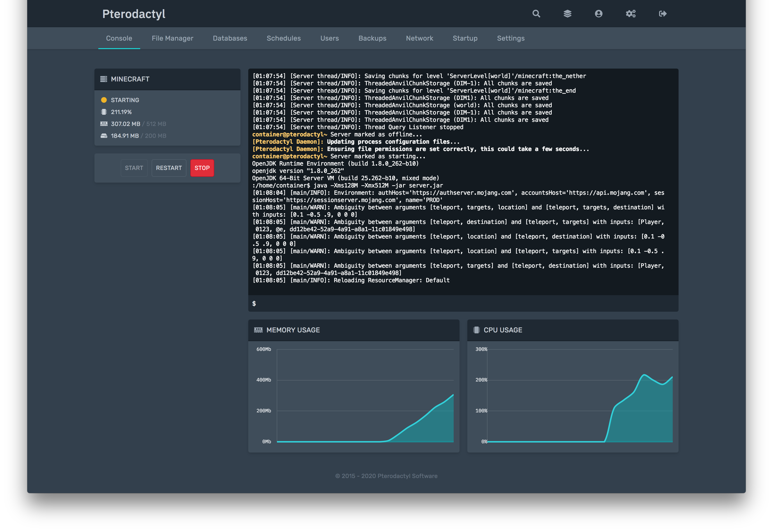
Task: Click the server icon beside MINECRAFT title
Action: (x=104, y=79)
